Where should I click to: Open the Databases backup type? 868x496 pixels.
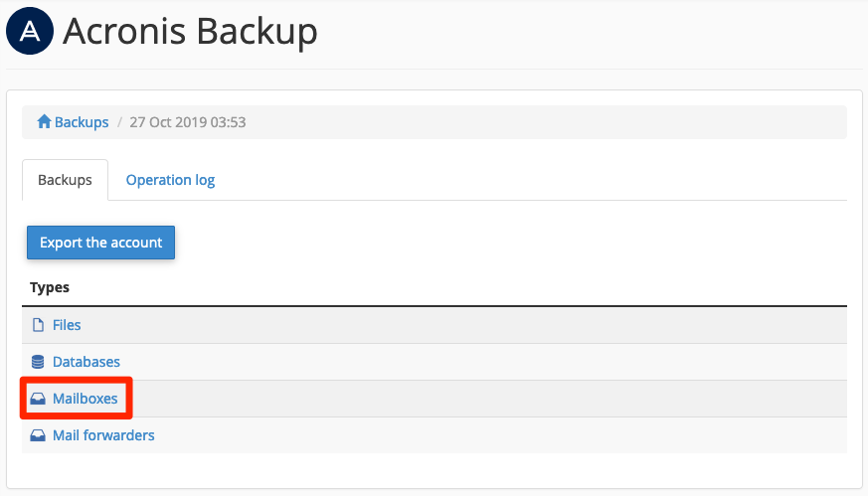[x=87, y=362]
